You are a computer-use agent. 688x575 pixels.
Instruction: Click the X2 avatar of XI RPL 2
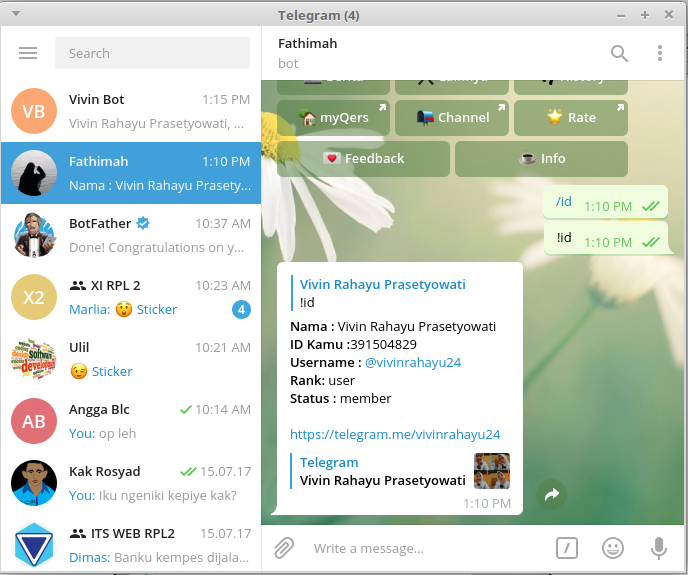tap(34, 297)
